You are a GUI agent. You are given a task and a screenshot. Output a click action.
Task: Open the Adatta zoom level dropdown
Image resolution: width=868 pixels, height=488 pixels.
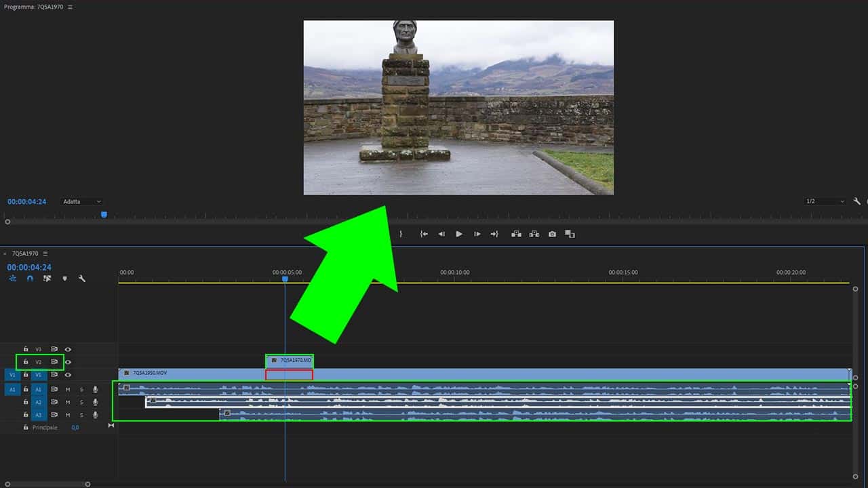82,201
